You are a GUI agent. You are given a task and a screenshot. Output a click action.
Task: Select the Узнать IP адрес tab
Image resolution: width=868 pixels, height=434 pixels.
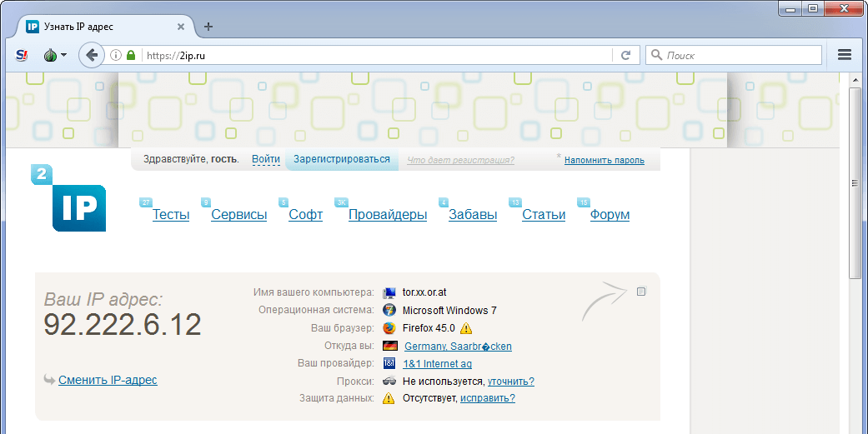pyautogui.click(x=105, y=27)
